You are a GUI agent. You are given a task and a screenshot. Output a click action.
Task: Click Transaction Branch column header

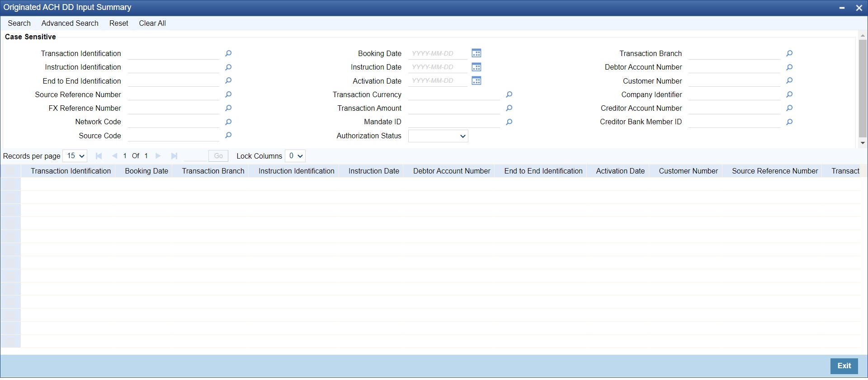point(213,171)
